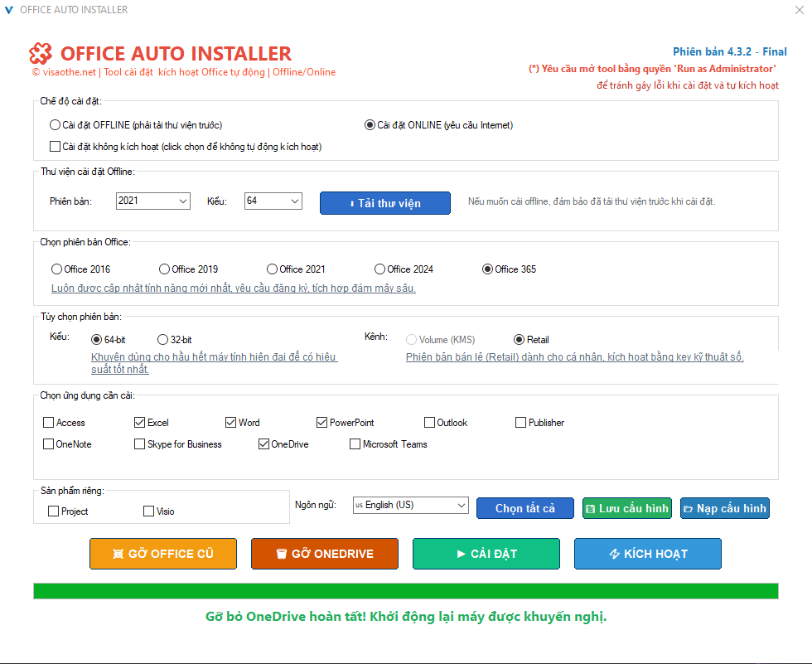Viewport: 812px width, 664px height.
Task: Click the green progress bar
Action: 406,591
